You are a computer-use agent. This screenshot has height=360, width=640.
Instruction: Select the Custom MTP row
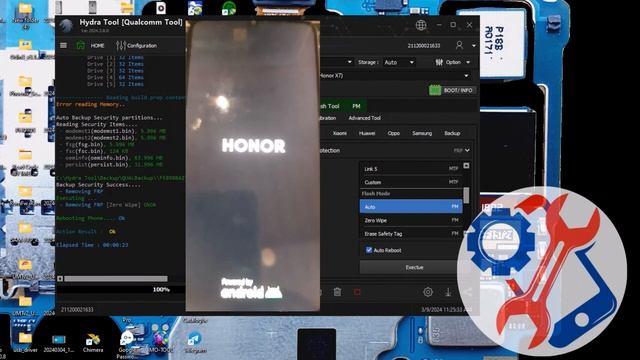411,182
